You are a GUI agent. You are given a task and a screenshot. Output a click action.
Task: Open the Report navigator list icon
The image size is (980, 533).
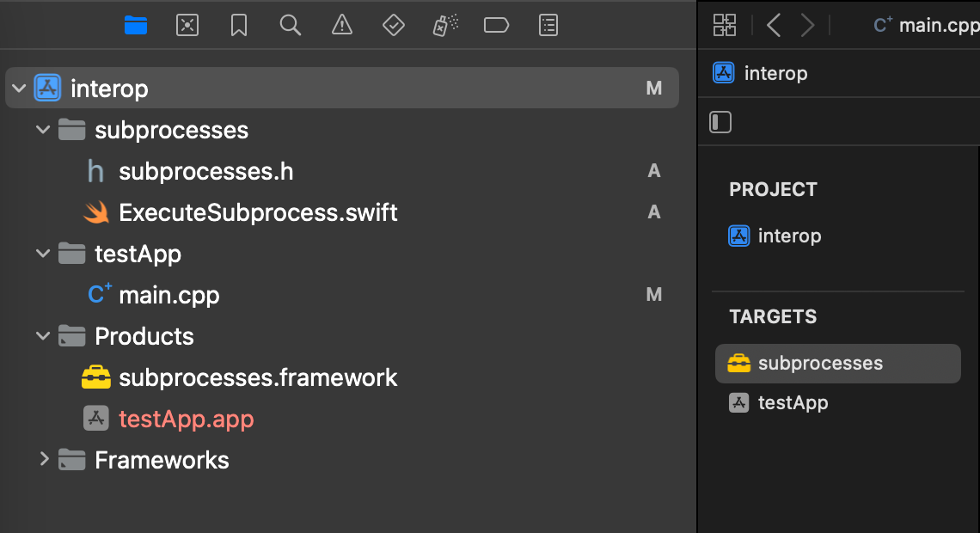(548, 26)
